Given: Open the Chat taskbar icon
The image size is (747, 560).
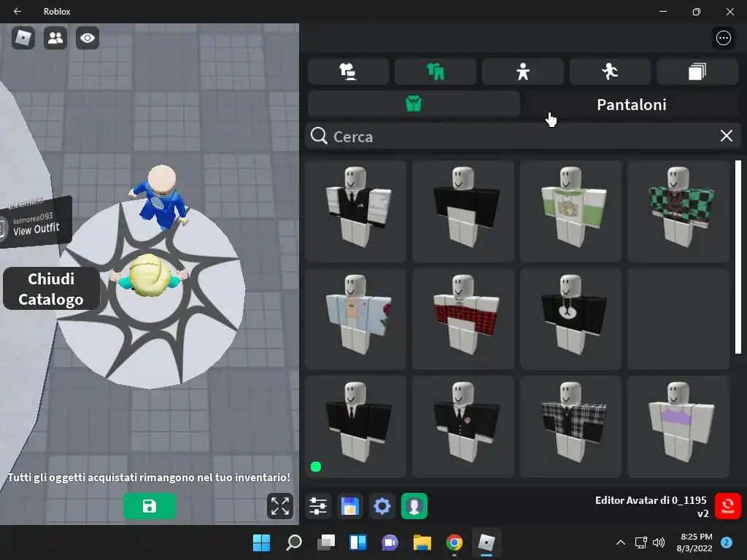Looking at the screenshot, I should point(390,542).
